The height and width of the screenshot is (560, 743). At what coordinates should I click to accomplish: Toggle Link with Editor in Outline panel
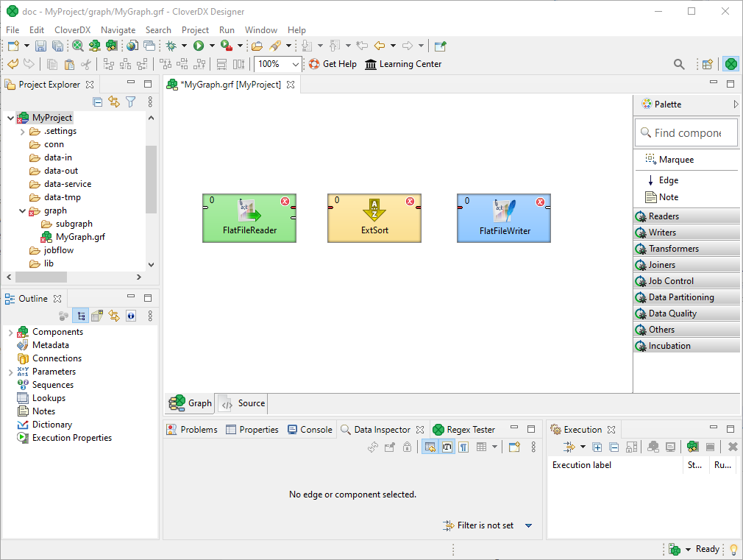pyautogui.click(x=114, y=316)
